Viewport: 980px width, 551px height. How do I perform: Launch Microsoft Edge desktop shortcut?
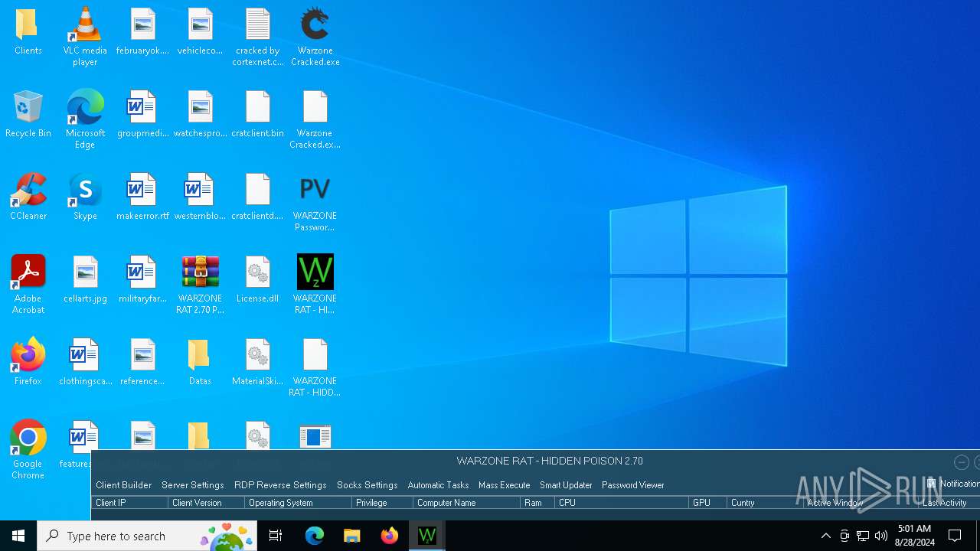(x=85, y=119)
